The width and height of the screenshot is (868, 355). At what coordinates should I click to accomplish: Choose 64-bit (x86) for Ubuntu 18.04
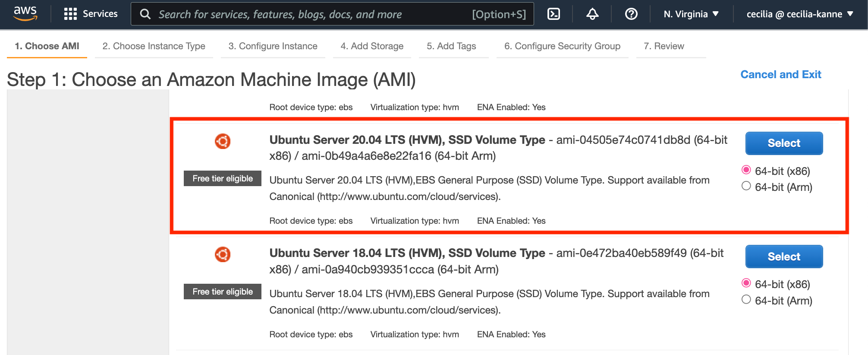coord(746,283)
